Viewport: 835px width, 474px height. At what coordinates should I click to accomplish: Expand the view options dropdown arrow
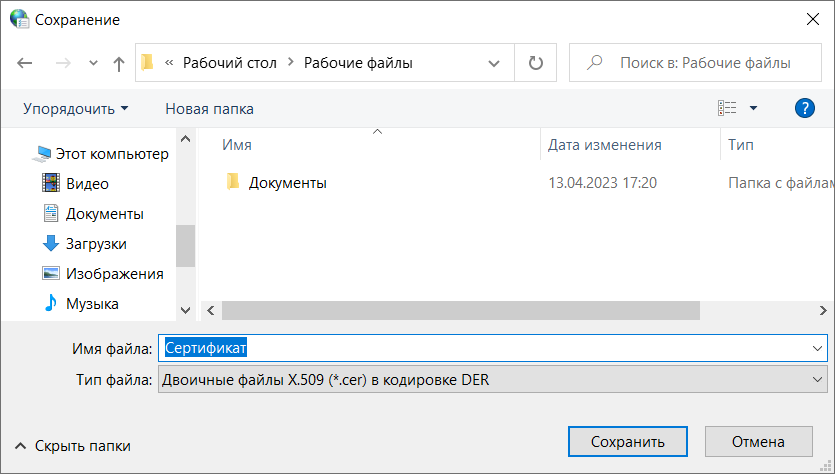point(753,108)
